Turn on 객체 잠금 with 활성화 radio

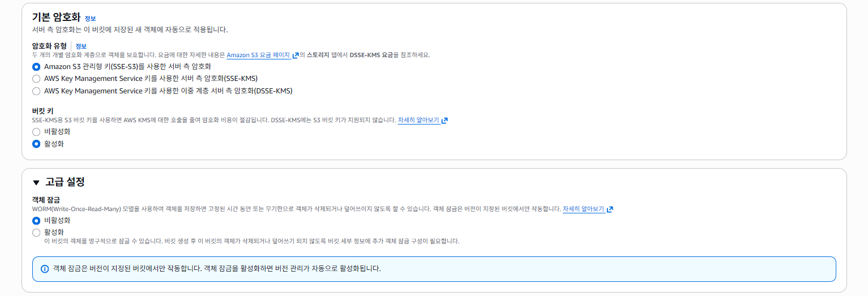[36, 233]
